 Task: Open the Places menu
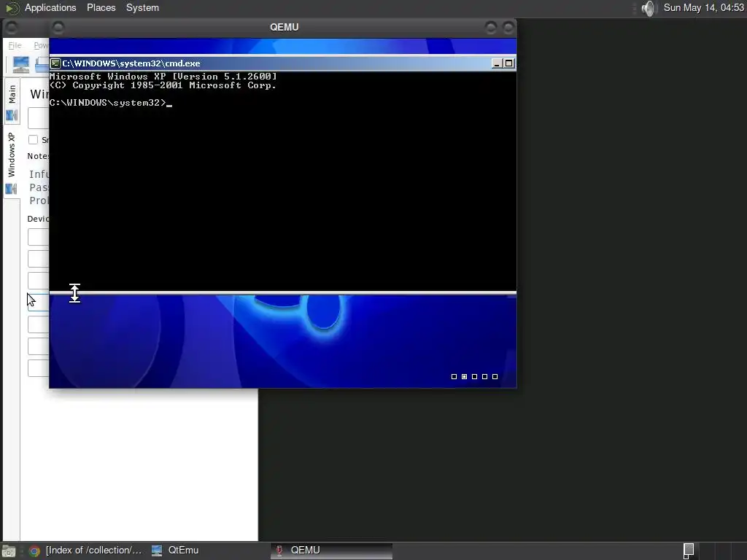[101, 7]
